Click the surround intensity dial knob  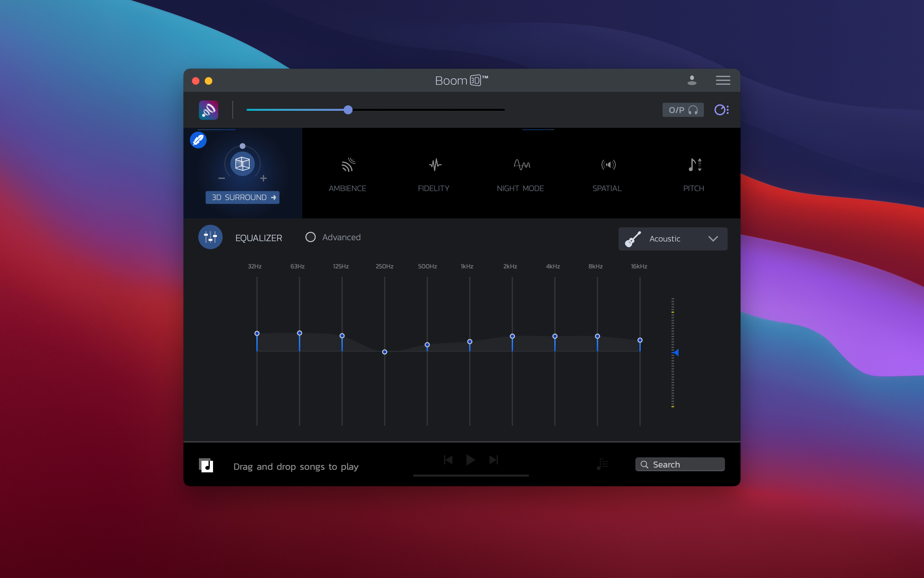pyautogui.click(x=243, y=146)
